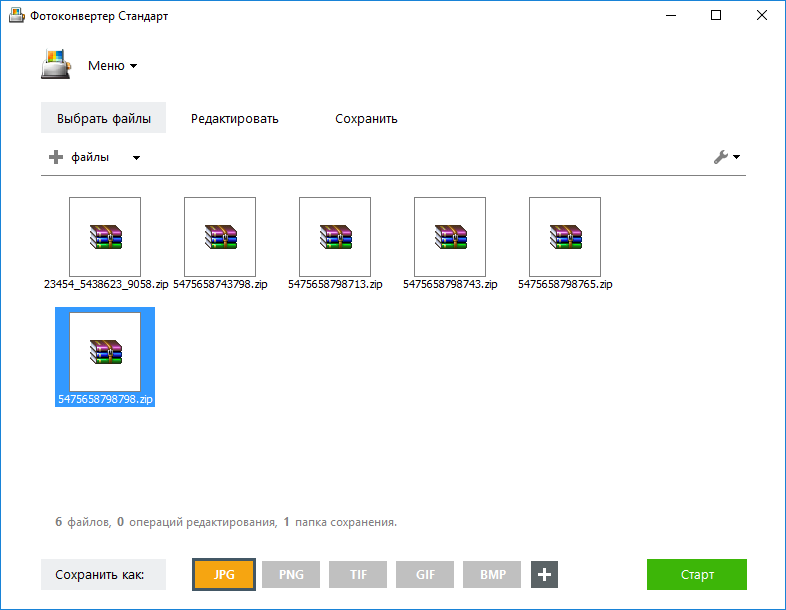This screenshot has width=786, height=610.
Task: Click '0 операций редактирования' status text
Action: 197,522
